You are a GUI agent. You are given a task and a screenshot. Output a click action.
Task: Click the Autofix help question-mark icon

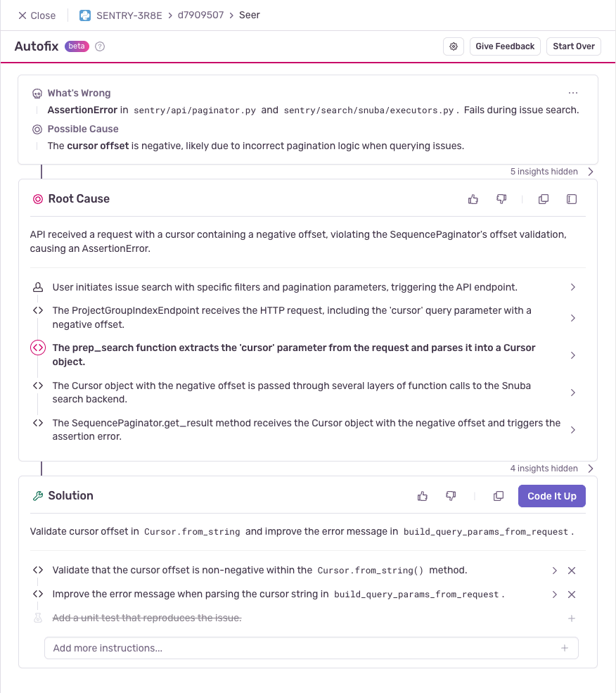click(100, 46)
